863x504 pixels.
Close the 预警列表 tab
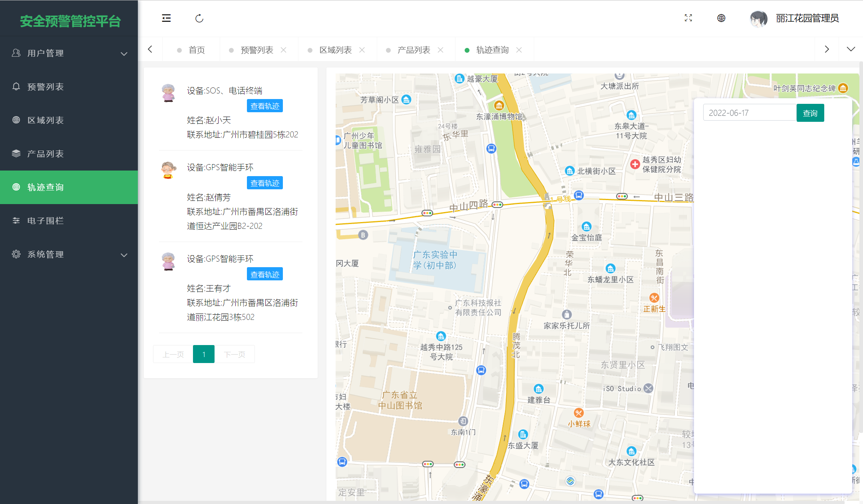point(284,50)
